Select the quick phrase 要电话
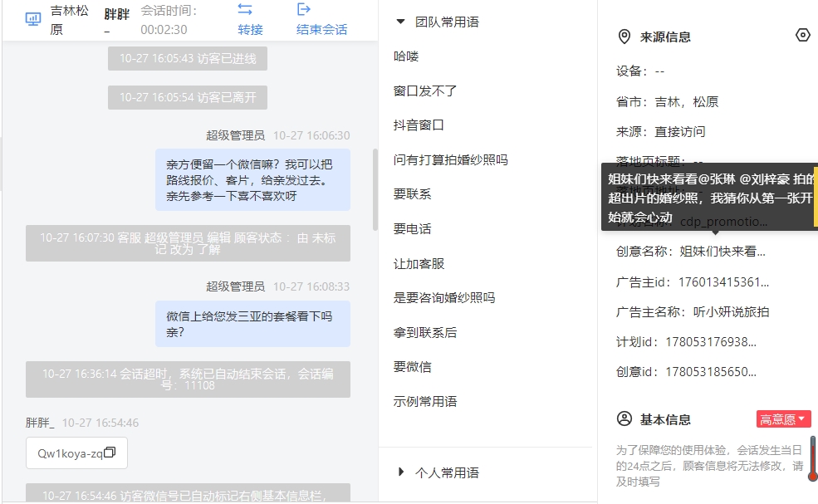 pyautogui.click(x=412, y=228)
